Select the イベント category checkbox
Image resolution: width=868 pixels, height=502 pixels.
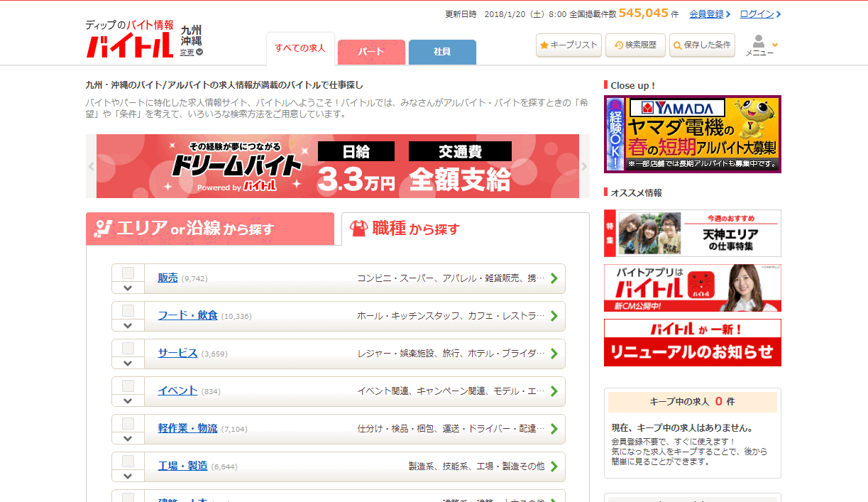[x=128, y=386]
